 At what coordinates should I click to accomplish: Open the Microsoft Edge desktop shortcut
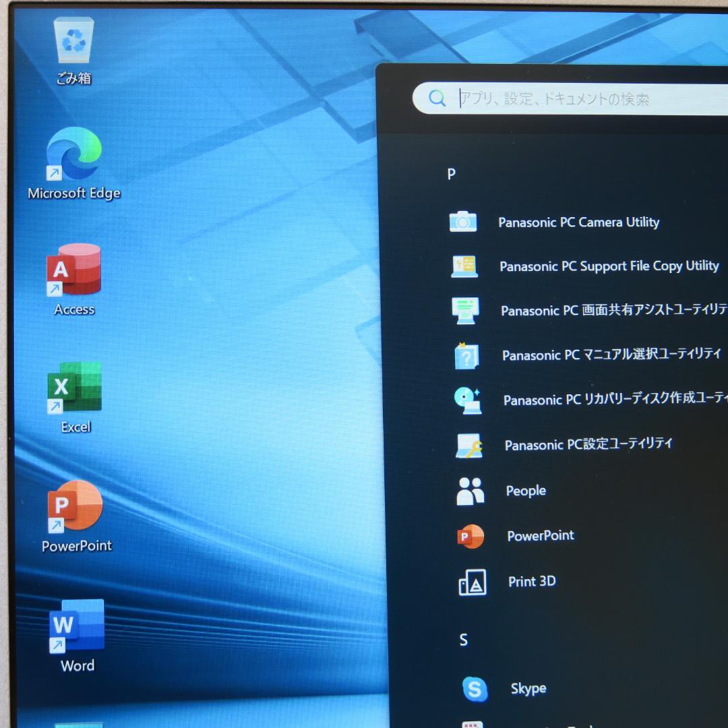pos(74,153)
